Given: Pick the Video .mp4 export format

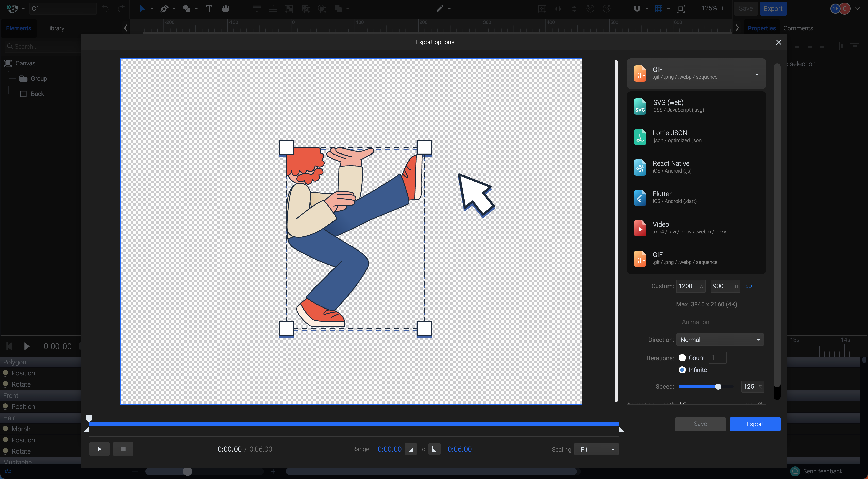Looking at the screenshot, I should (696, 228).
